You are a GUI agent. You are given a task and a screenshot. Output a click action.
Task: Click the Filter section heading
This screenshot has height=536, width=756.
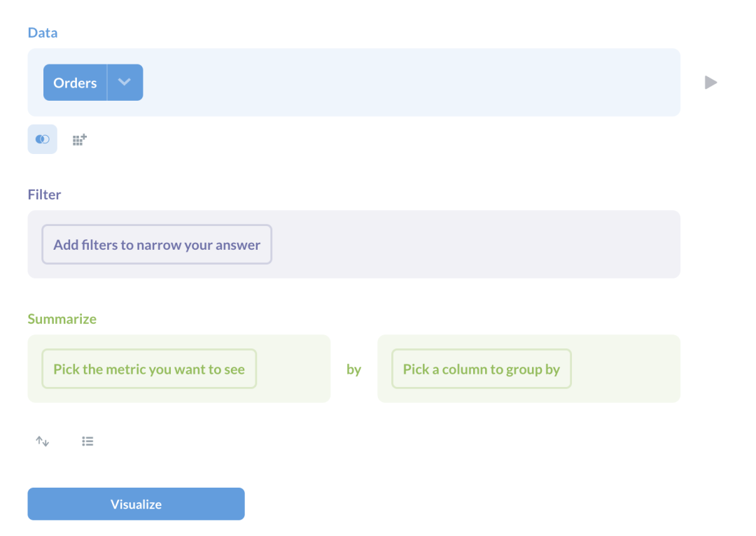(44, 195)
